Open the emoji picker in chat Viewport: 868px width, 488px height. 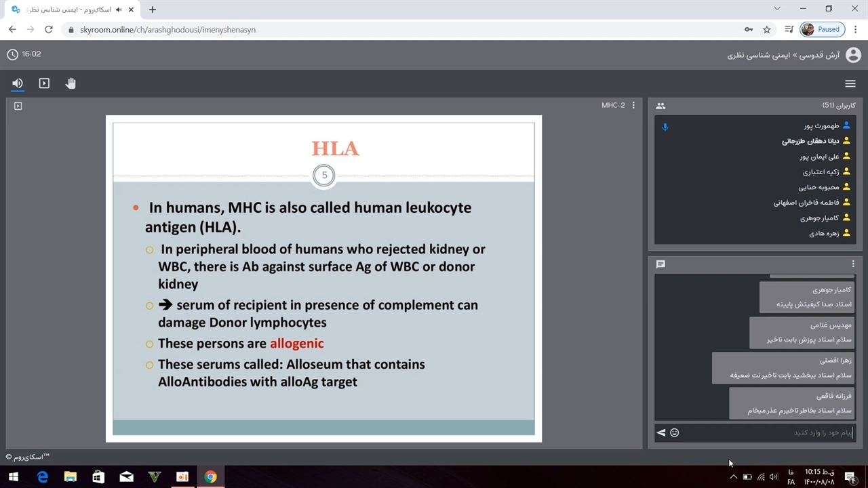(675, 432)
